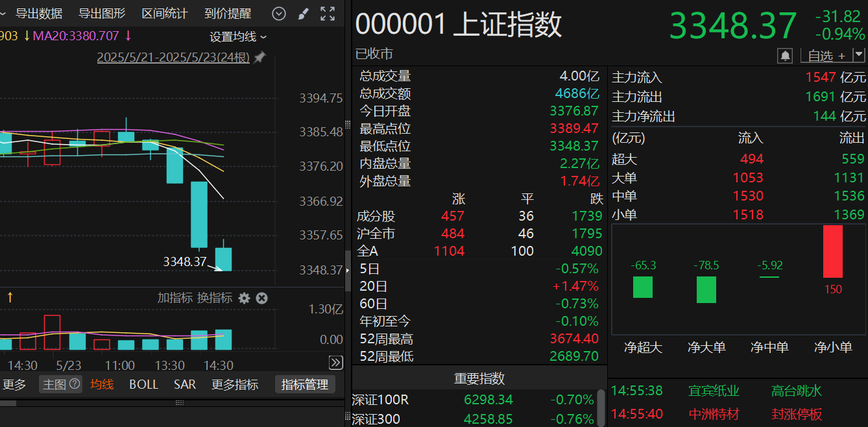Open the dropdown arrow next to 自选+
Viewport: 868px width, 427px height.
[858, 55]
